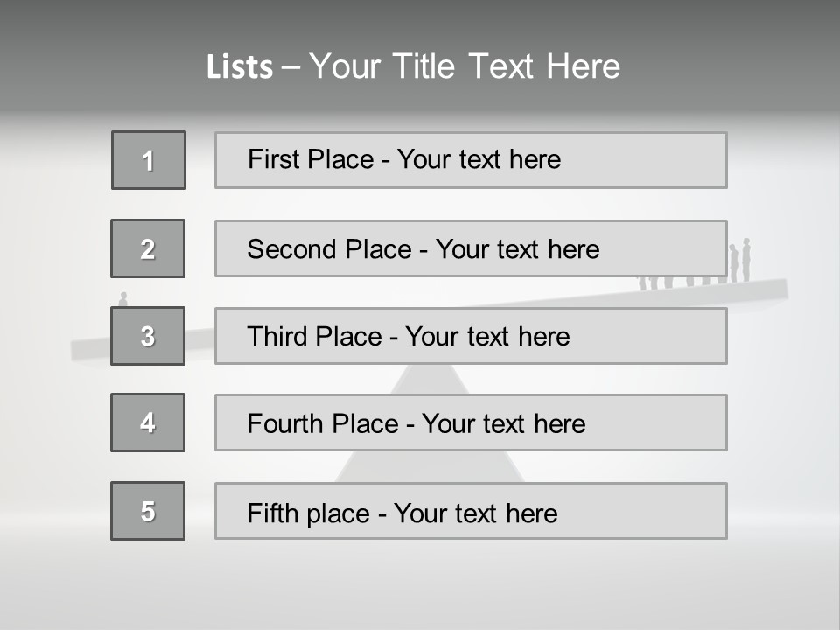Select the Third Place text bar

471,336
